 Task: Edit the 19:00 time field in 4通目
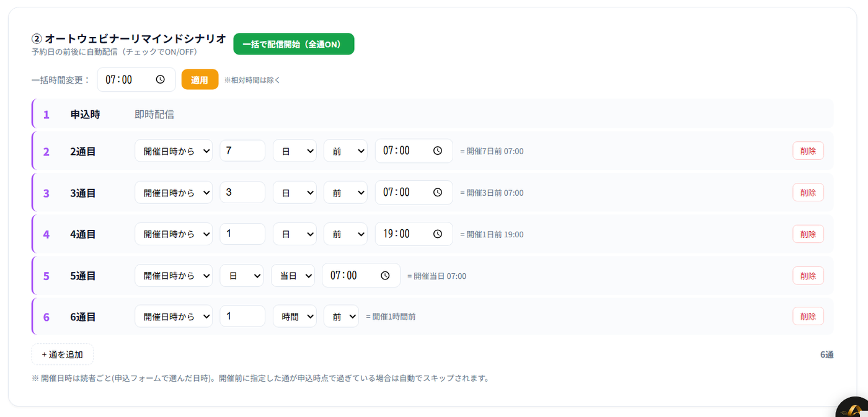[414, 234]
